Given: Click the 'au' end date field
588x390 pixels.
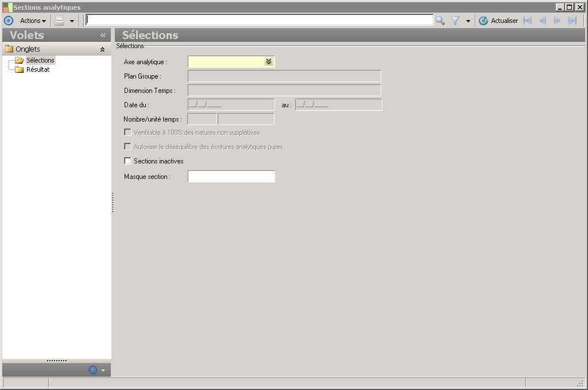Looking at the screenshot, I should (x=339, y=104).
